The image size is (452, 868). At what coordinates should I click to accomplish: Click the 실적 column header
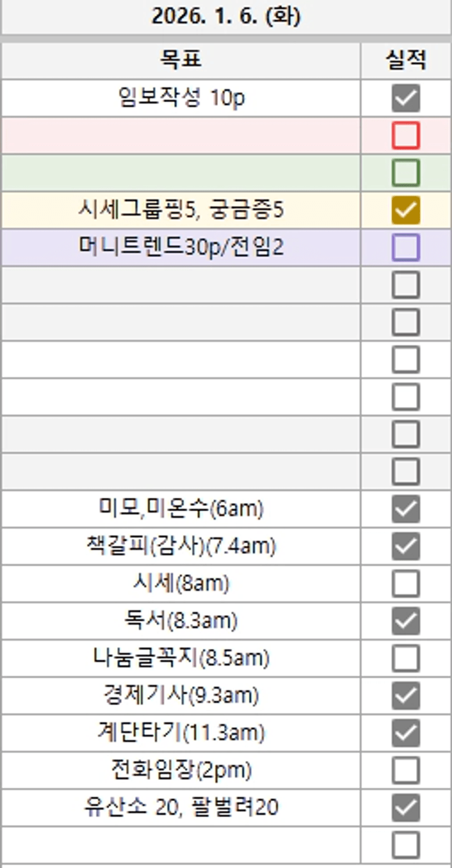point(406,59)
